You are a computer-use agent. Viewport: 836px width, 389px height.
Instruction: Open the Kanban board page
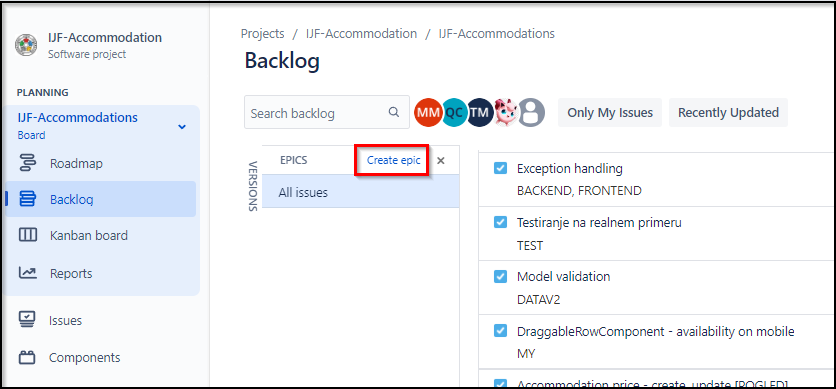pos(89,236)
